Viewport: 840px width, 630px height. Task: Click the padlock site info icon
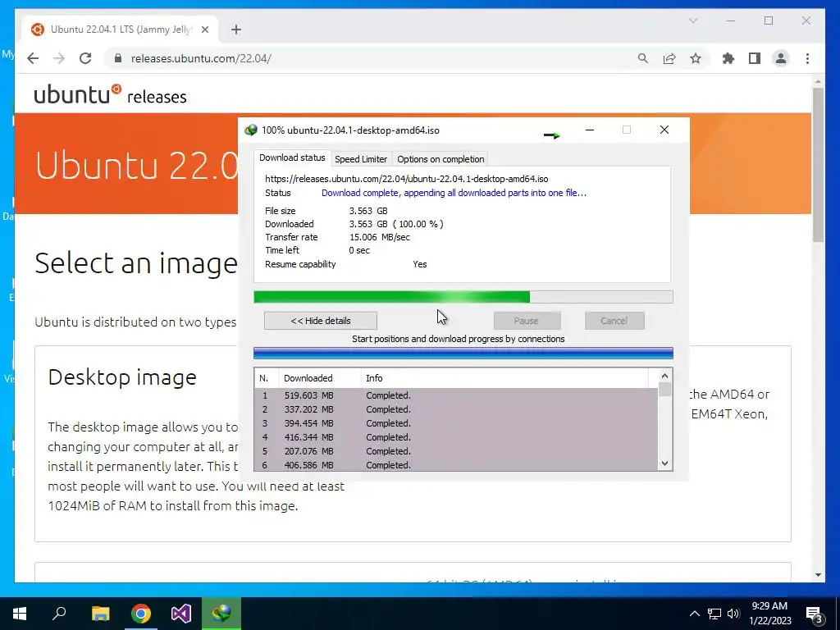tap(118, 58)
